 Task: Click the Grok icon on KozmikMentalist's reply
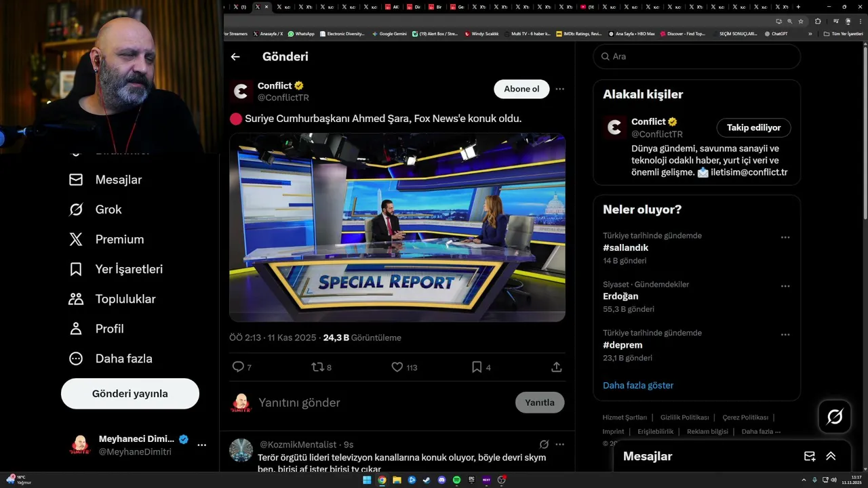[x=544, y=445]
